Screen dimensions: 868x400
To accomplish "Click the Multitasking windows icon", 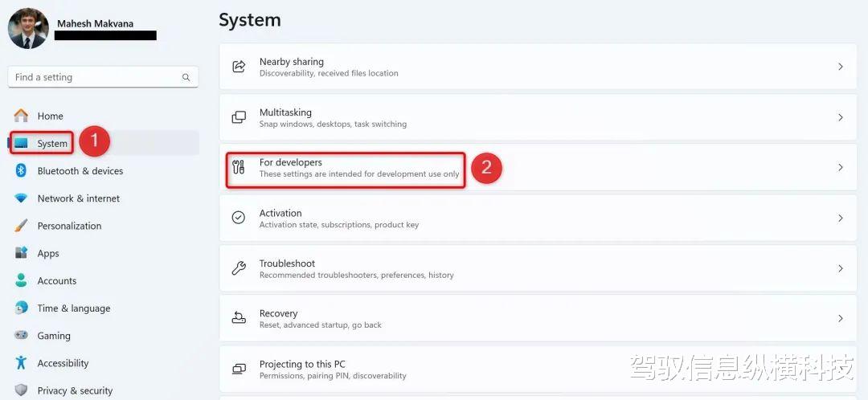I will 239,117.
